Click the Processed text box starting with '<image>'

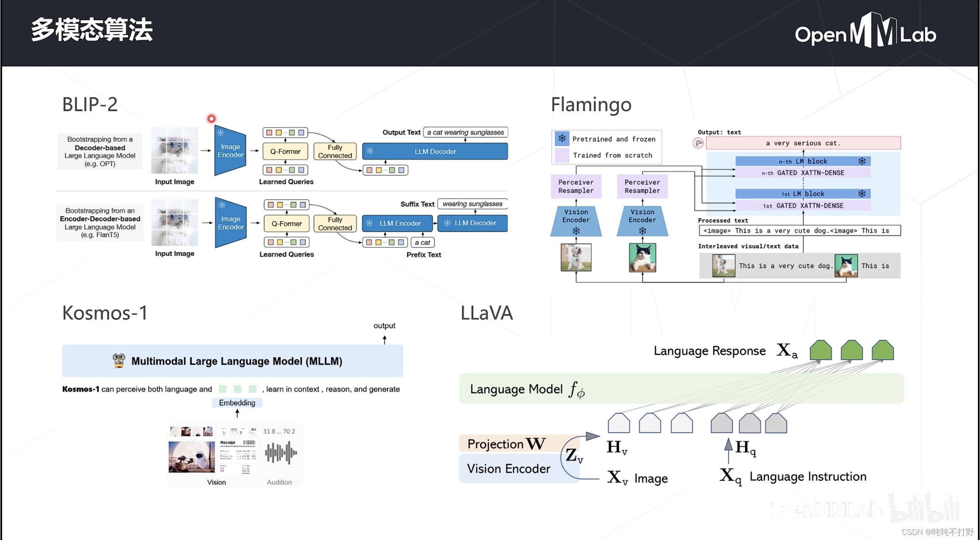tap(800, 231)
